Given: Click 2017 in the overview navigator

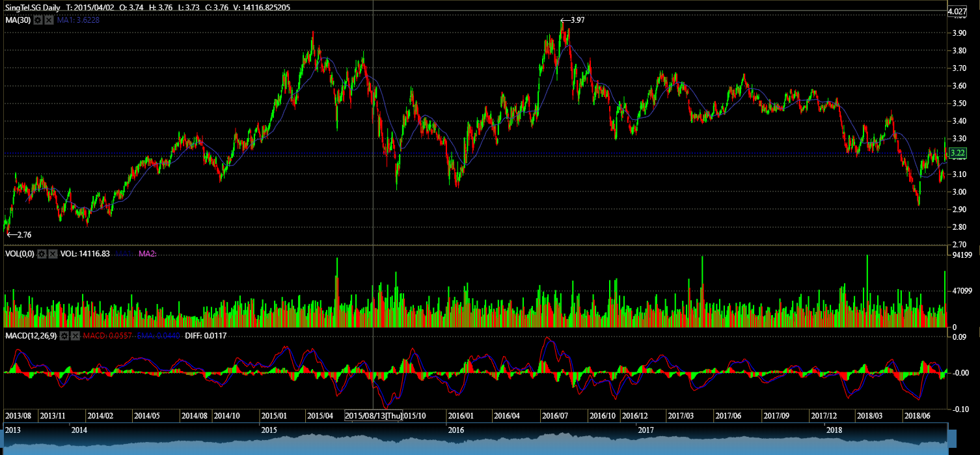Looking at the screenshot, I should click(646, 430).
